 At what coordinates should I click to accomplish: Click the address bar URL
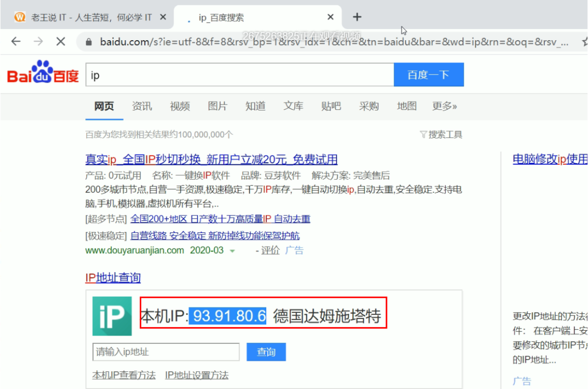click(x=334, y=42)
